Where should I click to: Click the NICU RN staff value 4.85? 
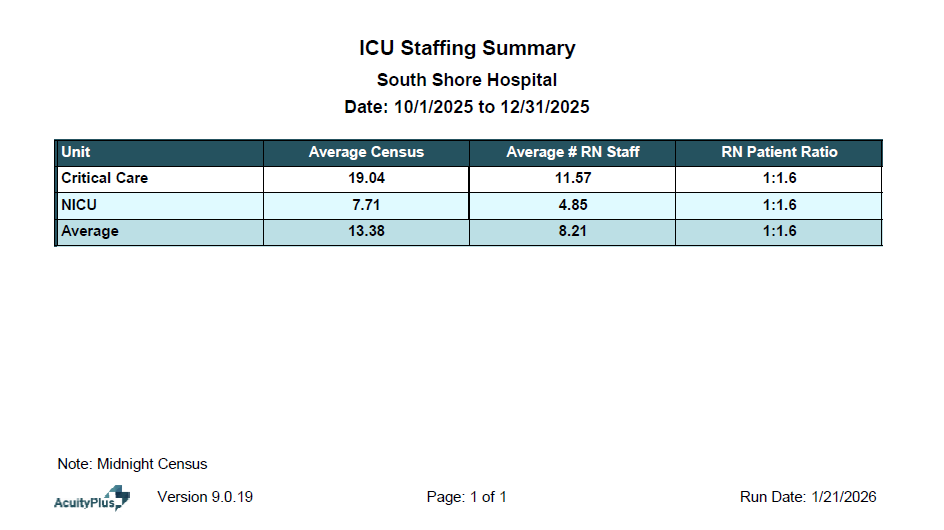(573, 205)
